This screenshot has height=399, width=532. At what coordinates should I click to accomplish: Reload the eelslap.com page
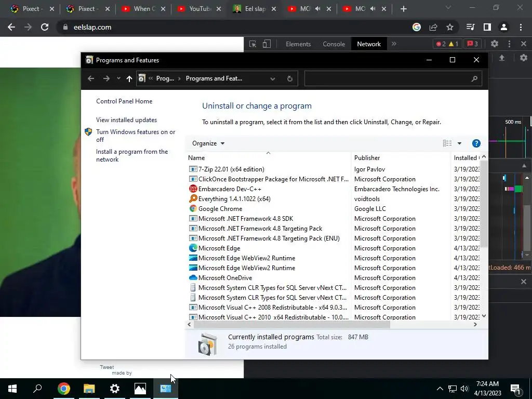pos(45,27)
